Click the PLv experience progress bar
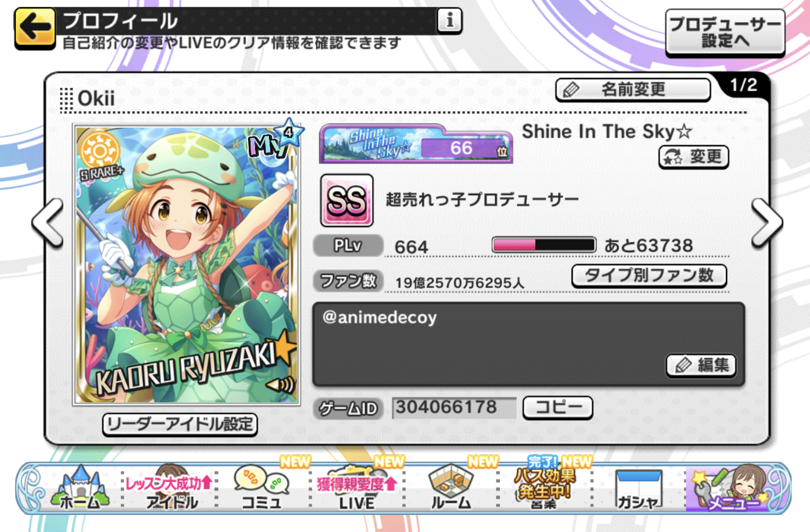 [x=544, y=245]
